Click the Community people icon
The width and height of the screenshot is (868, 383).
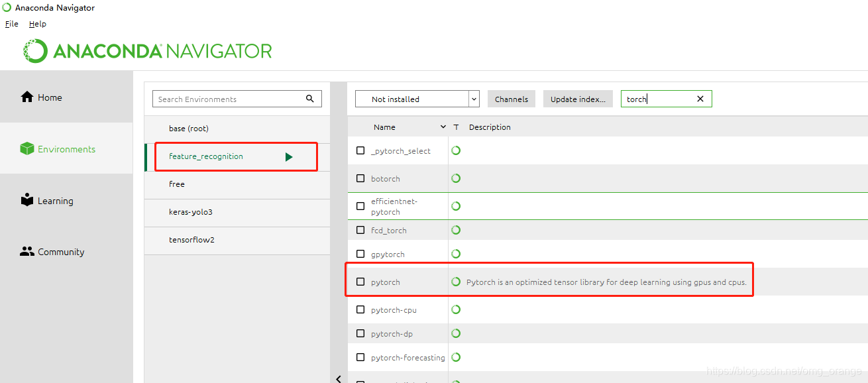pos(27,252)
